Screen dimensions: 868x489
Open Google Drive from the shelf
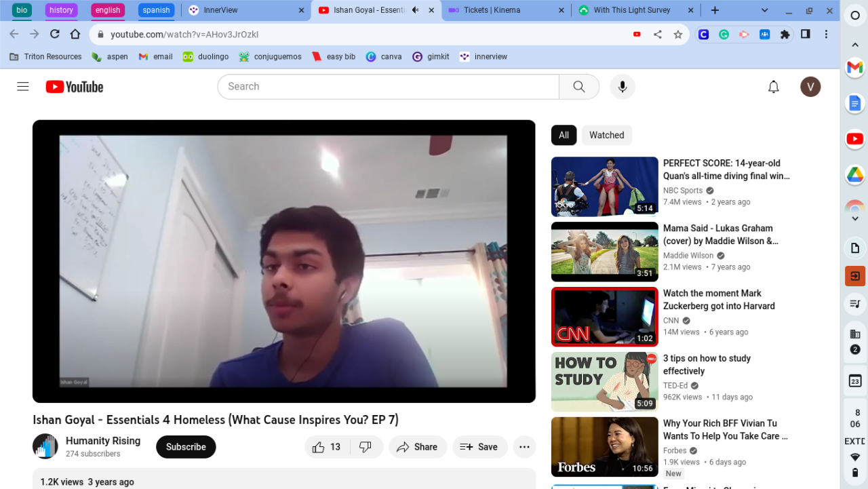tap(854, 175)
